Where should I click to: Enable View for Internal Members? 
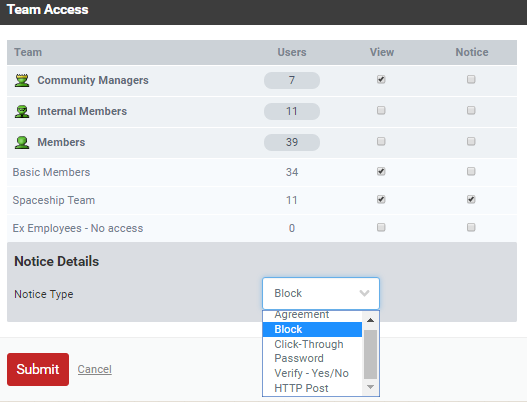[x=381, y=111]
